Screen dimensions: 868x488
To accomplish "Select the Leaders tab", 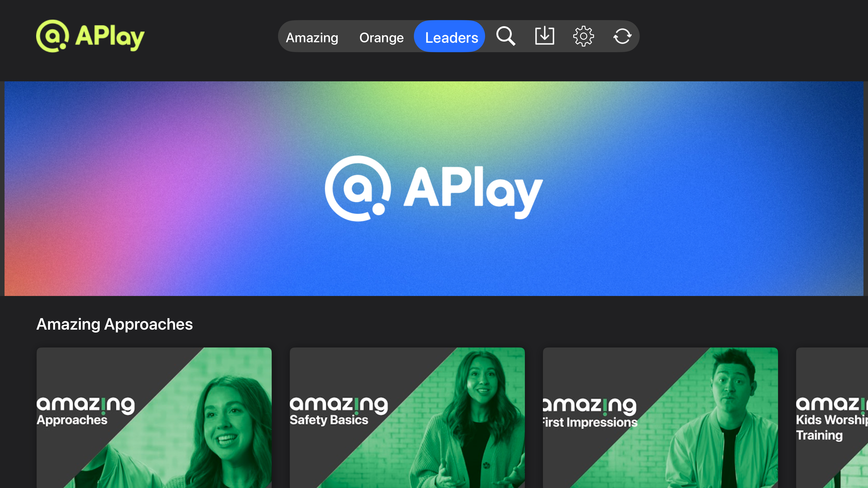I will (x=450, y=36).
